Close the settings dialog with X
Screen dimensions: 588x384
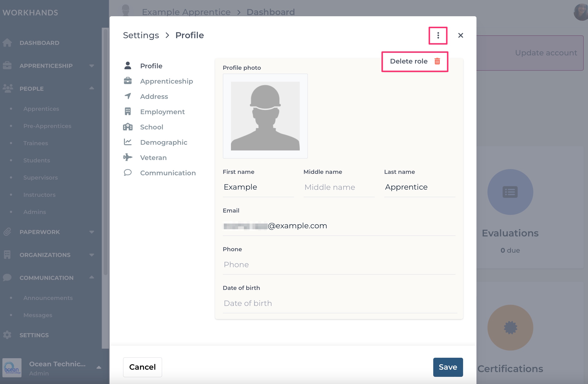point(460,35)
